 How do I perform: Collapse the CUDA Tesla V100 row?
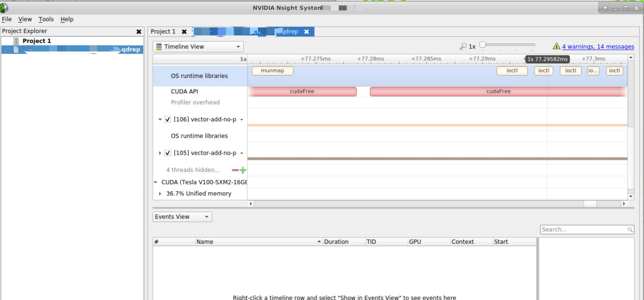[155, 182]
